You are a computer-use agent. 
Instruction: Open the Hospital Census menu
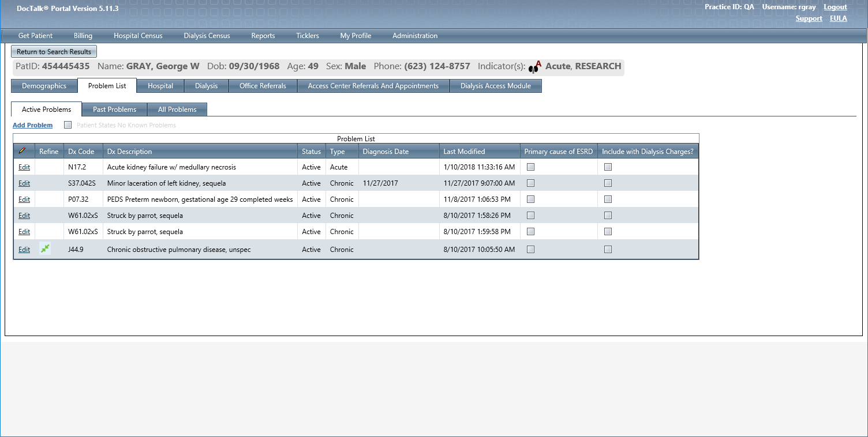tap(138, 36)
